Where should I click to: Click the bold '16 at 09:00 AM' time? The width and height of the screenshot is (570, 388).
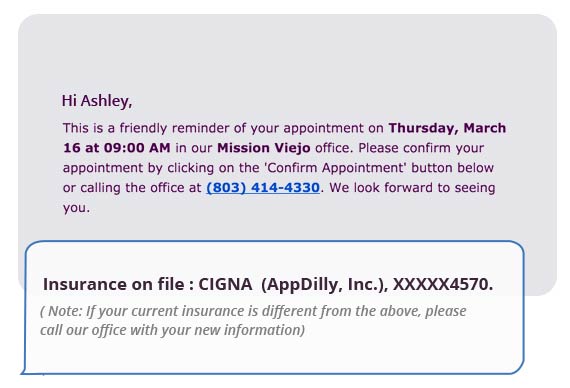coord(117,148)
